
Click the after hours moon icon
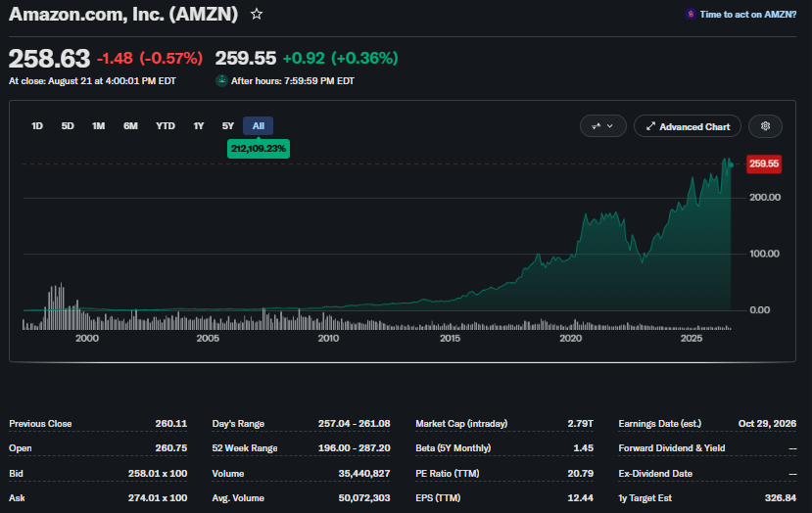[221, 80]
